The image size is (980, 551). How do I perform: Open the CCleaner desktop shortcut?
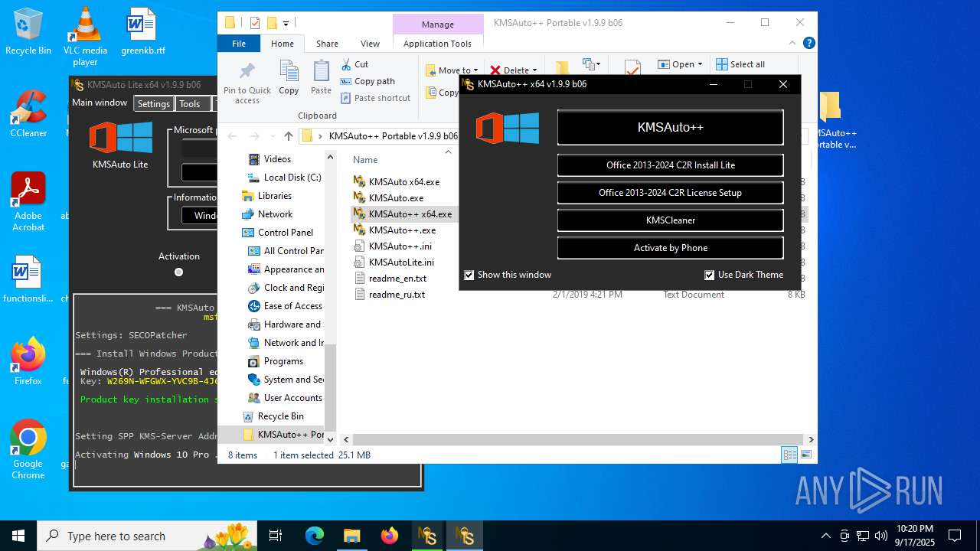(28, 113)
